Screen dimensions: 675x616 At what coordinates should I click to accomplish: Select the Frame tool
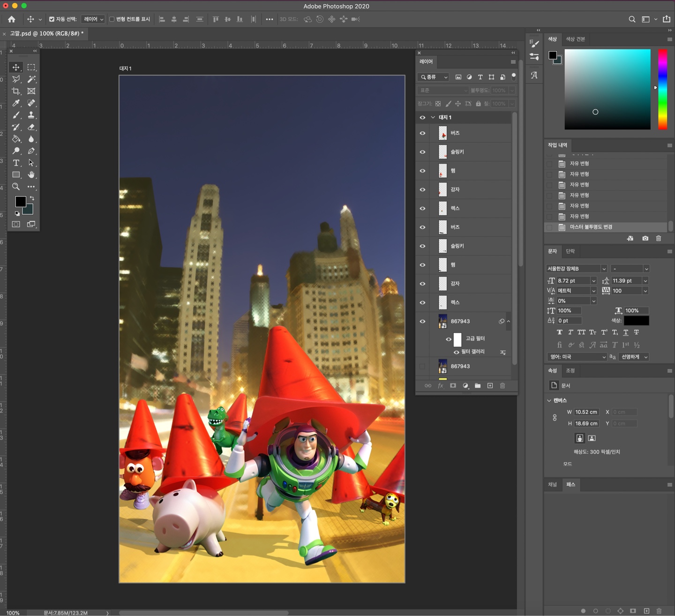[x=31, y=91]
